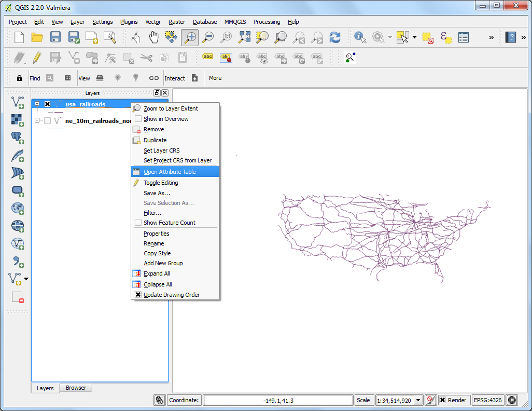Switch to the Layers tab

[x=45, y=388]
